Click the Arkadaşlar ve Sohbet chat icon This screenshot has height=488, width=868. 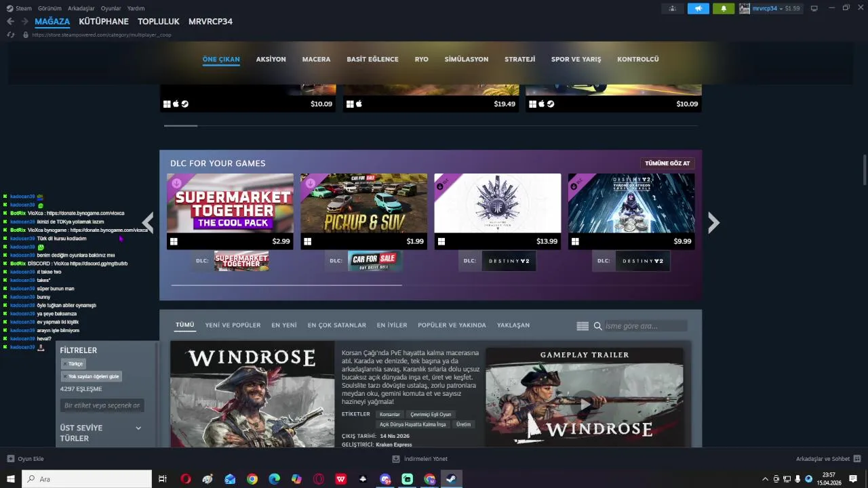857,459
